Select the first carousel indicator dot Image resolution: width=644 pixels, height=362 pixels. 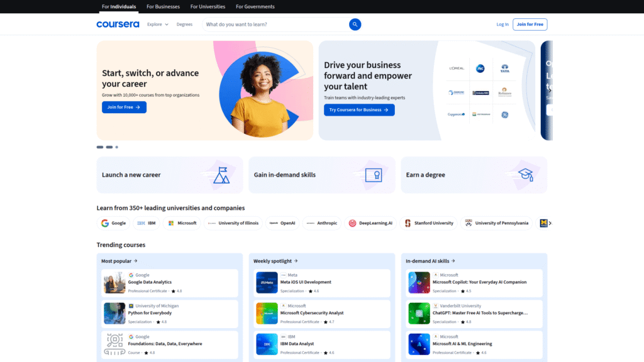click(99, 146)
